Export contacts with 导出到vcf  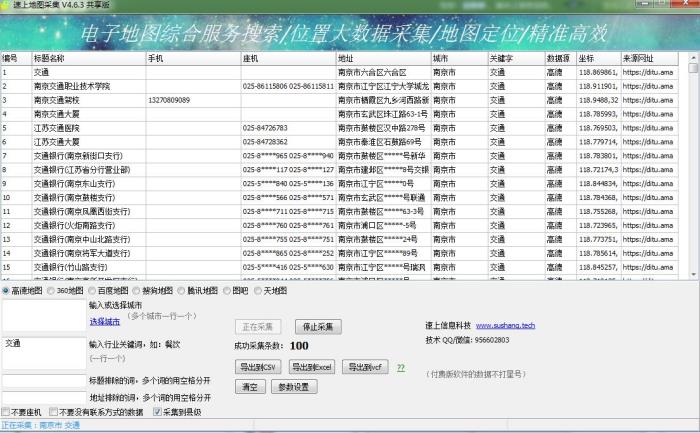click(365, 367)
